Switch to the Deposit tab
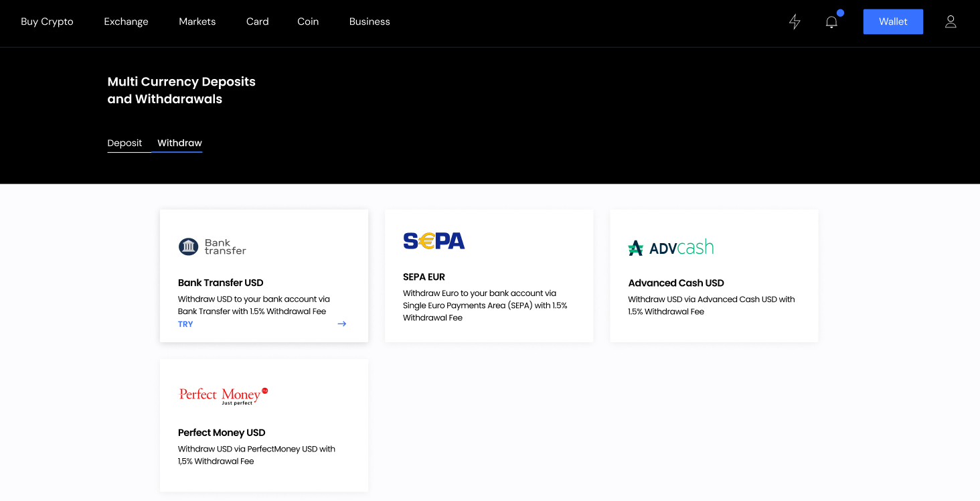Screen dimensions: 980x501 pyautogui.click(x=125, y=143)
